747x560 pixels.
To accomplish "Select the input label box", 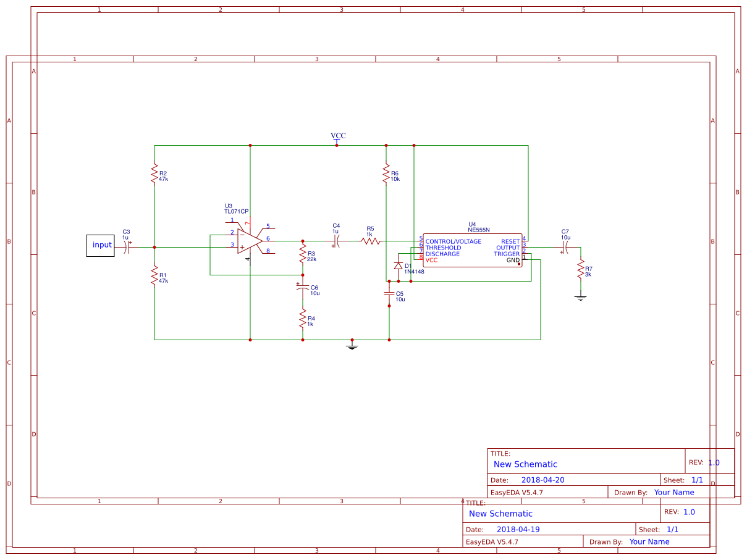I will click(x=99, y=246).
